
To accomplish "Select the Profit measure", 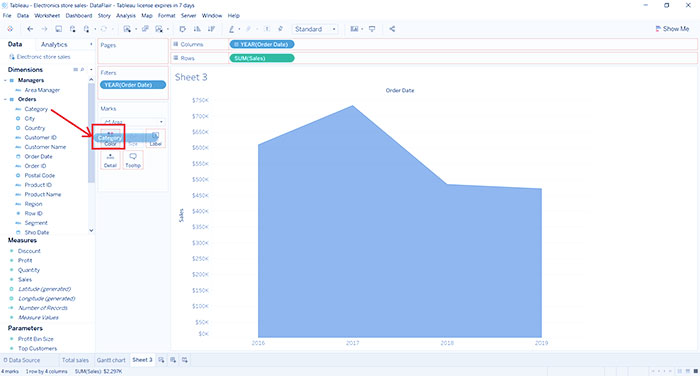I will (25, 260).
